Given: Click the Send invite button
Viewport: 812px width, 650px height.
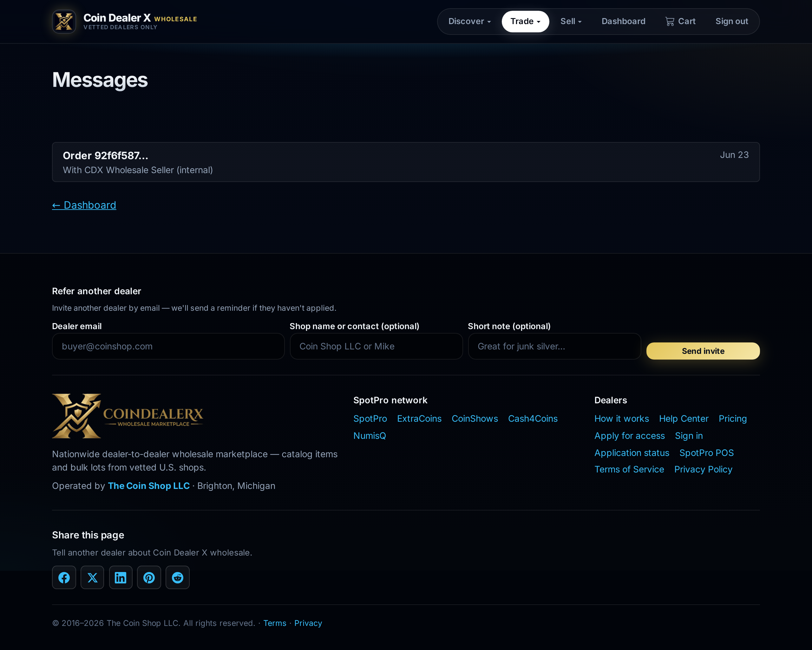Looking at the screenshot, I should [x=703, y=351].
